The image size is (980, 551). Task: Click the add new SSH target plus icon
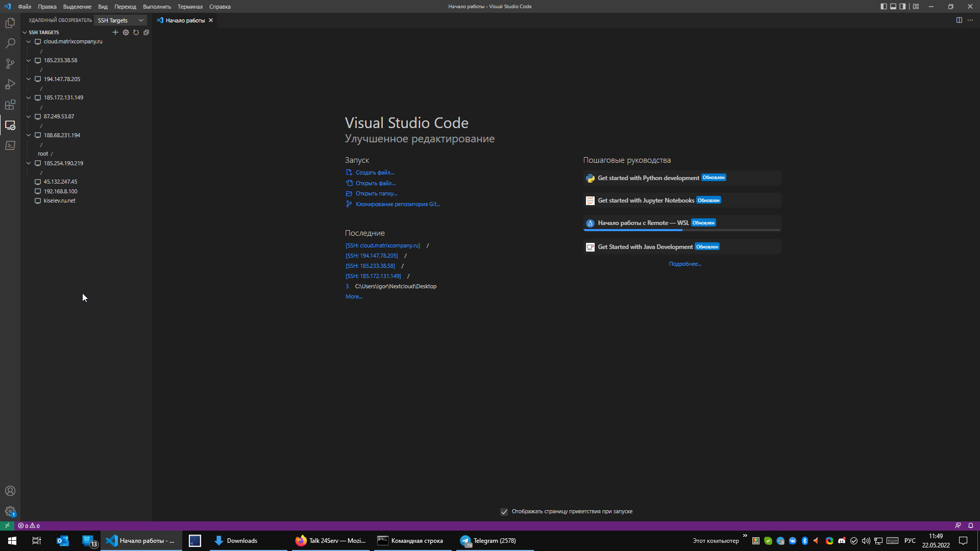point(115,32)
